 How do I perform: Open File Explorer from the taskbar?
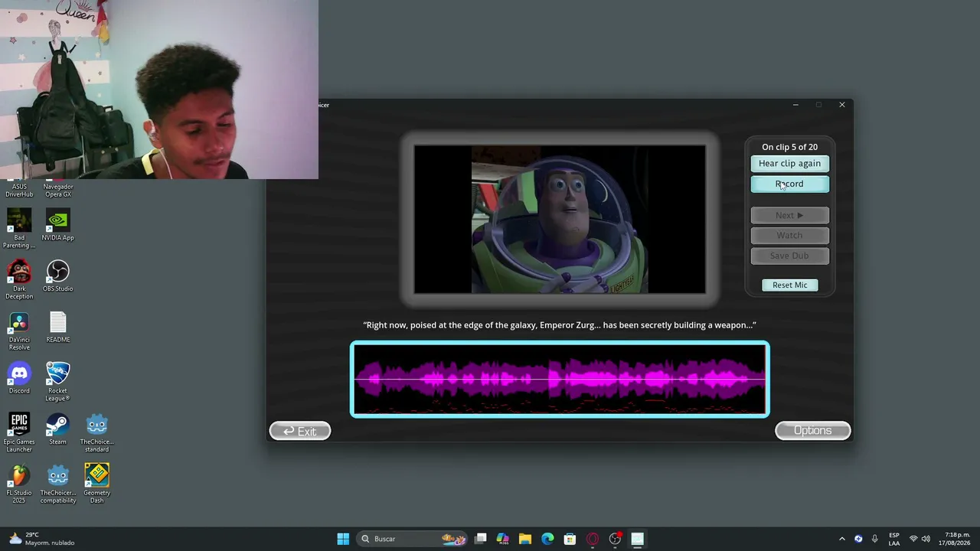coord(525,539)
